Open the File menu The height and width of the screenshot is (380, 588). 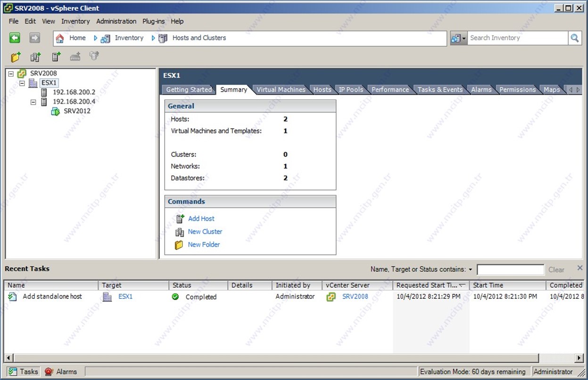14,21
